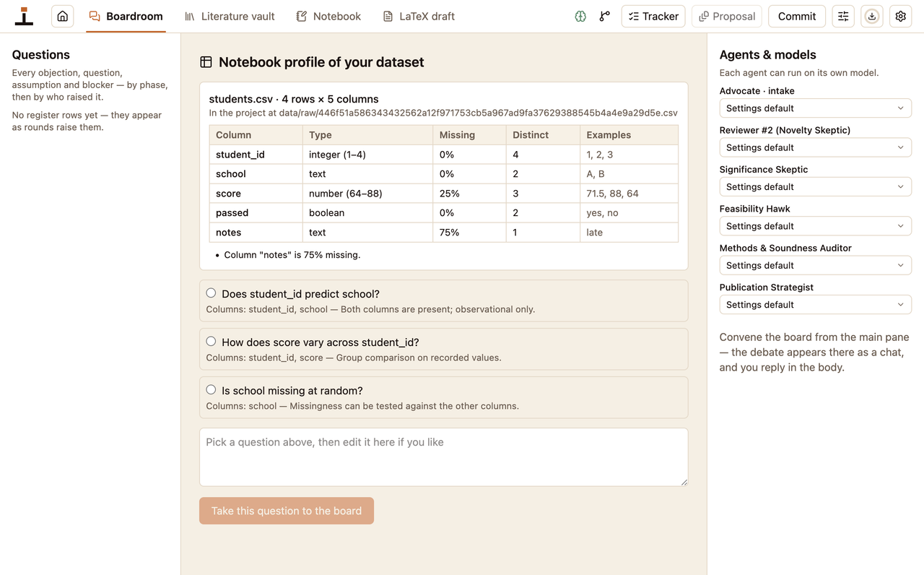
Task: Click the 'number (64–88)' type cell
Action: point(367,194)
